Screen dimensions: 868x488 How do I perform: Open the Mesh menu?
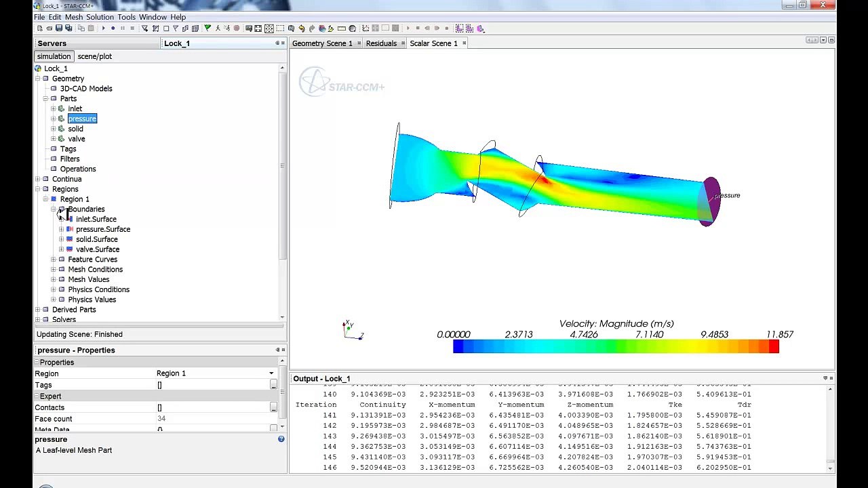click(x=74, y=17)
